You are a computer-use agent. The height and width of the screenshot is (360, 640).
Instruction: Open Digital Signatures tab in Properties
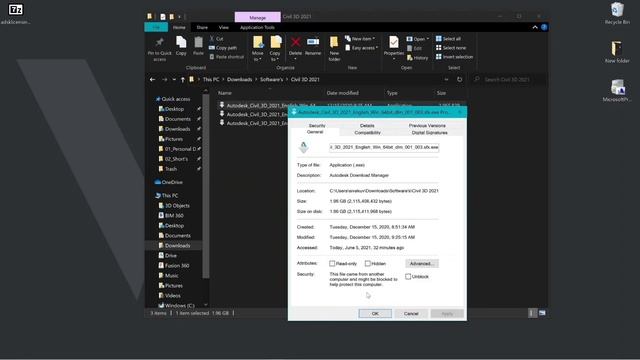pos(429,133)
